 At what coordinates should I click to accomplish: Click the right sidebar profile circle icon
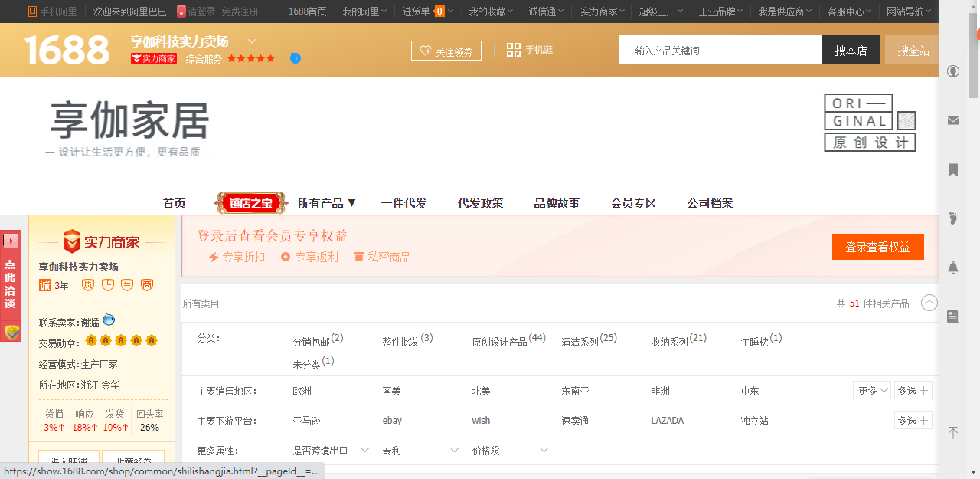(x=953, y=71)
